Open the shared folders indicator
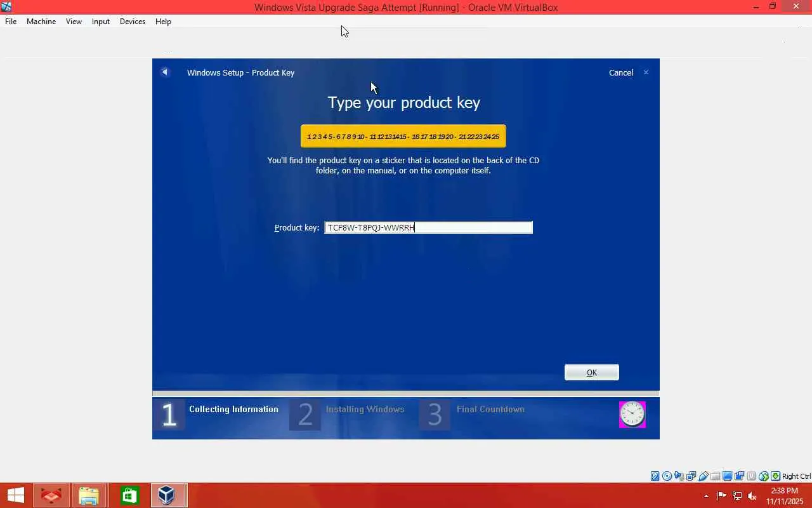Screen dimensions: 812x508 click(716, 476)
